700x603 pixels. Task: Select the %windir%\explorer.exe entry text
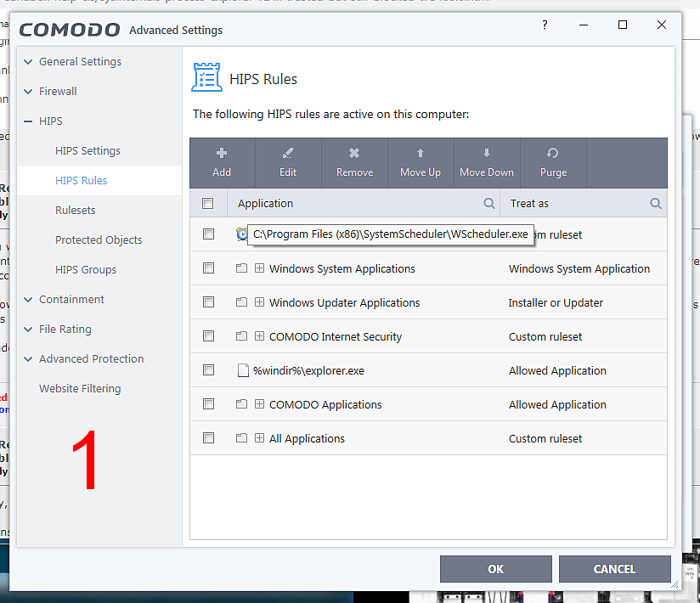(x=308, y=370)
